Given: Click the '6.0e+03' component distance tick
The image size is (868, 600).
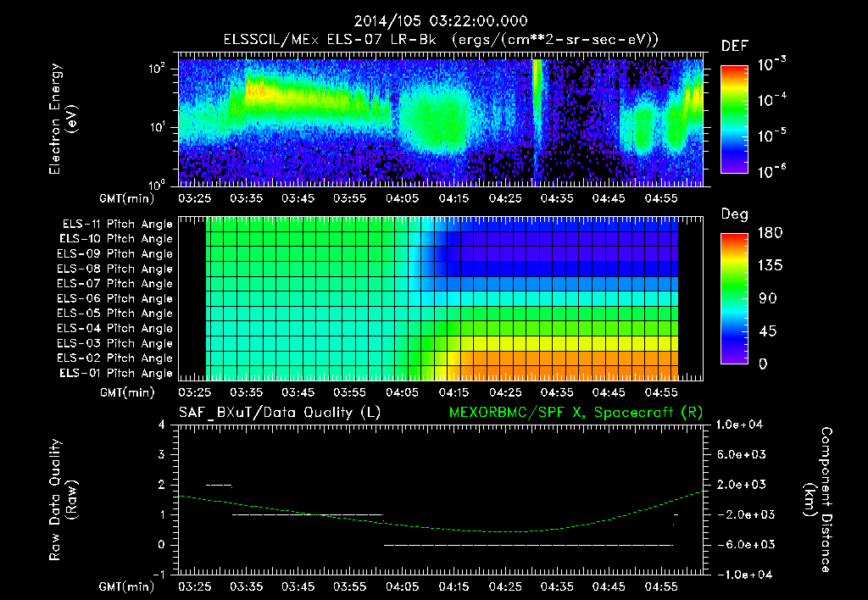Looking at the screenshot, I should [x=742, y=455].
